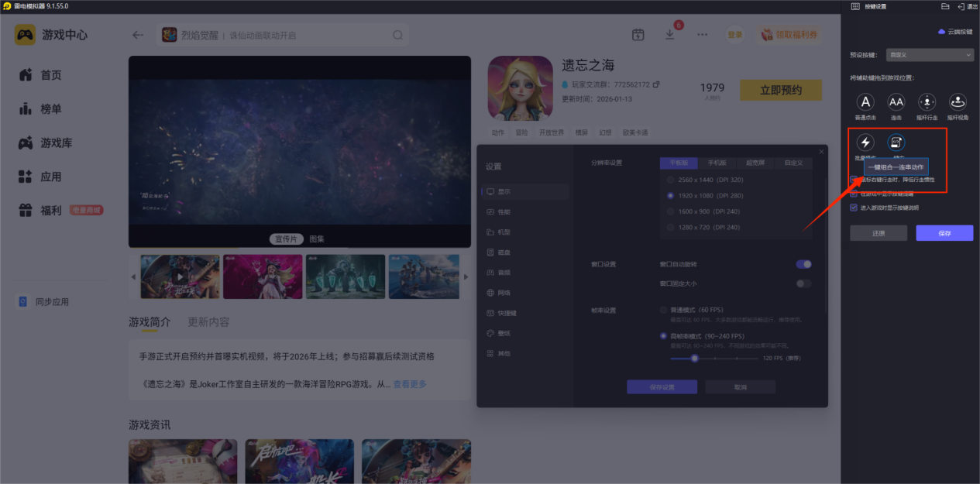The image size is (980, 484).
Task: Click 退出 exit icon in keymap panel
Action: coord(967,6)
